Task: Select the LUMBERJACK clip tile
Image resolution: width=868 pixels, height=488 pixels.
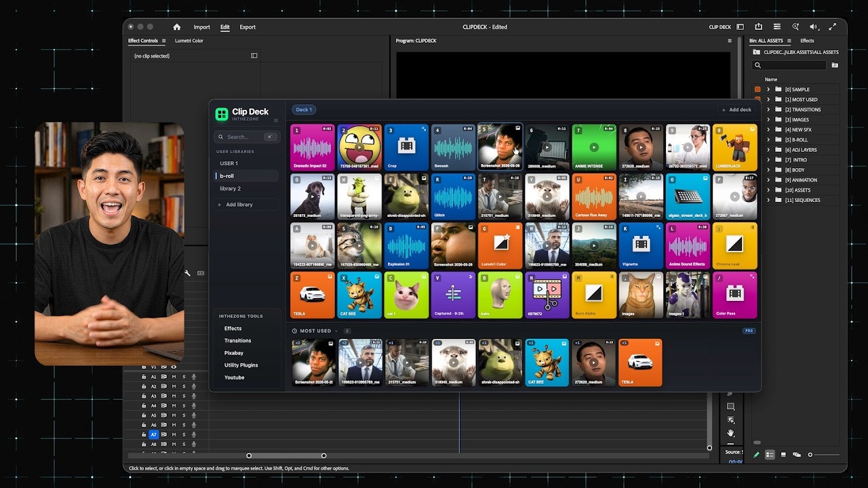Action: [735, 147]
